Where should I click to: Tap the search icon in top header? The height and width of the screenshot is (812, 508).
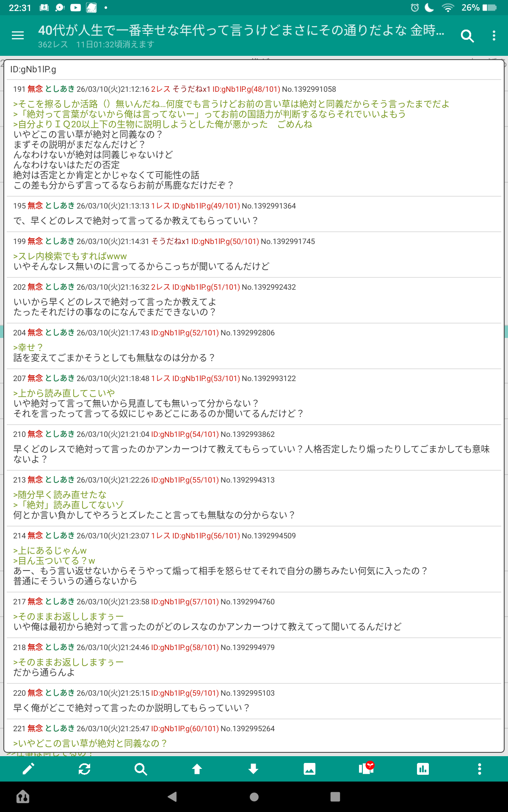[x=467, y=36]
